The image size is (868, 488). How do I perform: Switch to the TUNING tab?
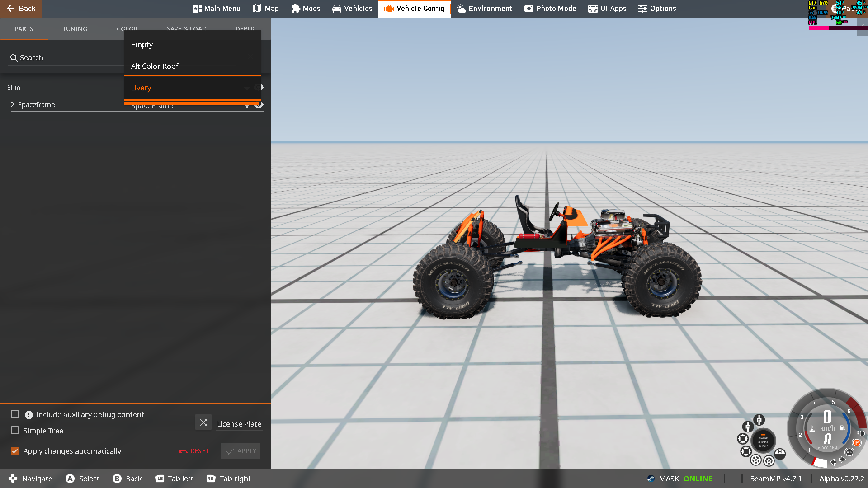point(75,29)
